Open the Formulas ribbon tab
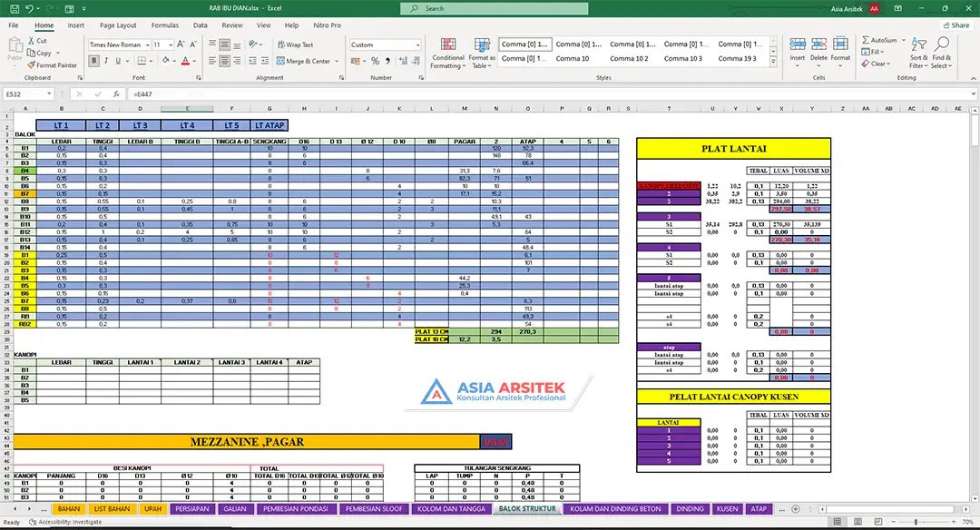The width and height of the screenshot is (980, 530). coord(164,25)
